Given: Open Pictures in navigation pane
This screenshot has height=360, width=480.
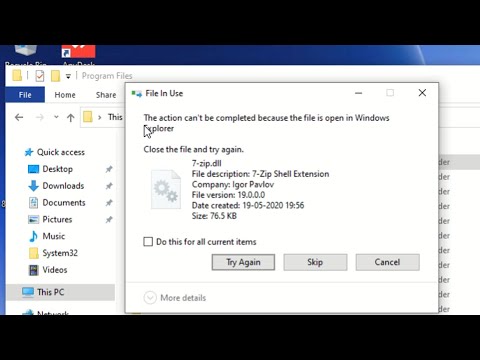Looking at the screenshot, I should pos(57,219).
